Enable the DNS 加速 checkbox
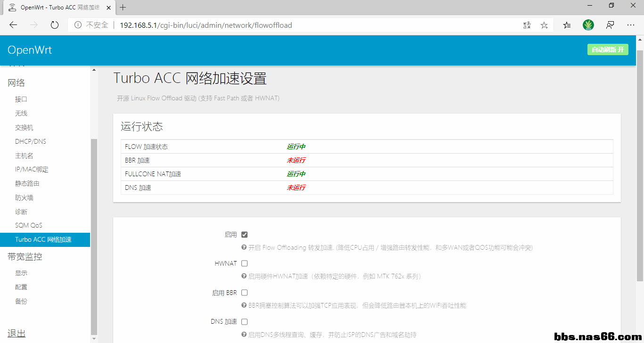Viewport: 644px width, 343px height. coord(244,322)
